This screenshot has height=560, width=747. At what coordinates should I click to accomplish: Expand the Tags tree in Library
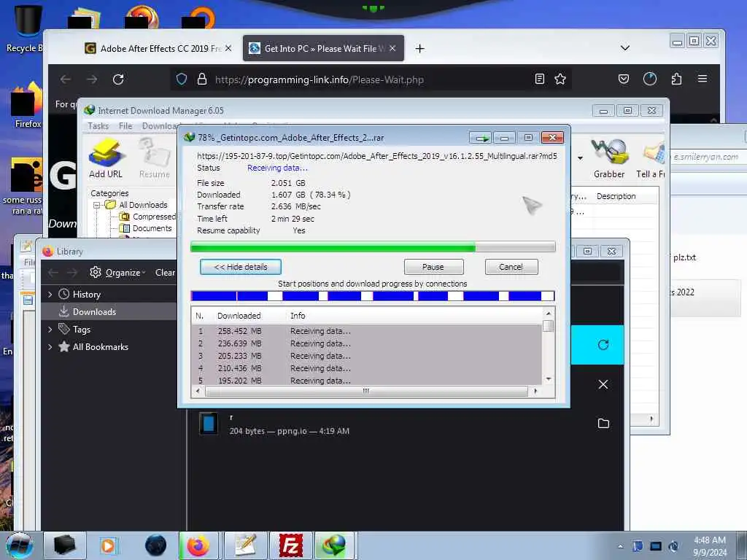click(x=50, y=329)
